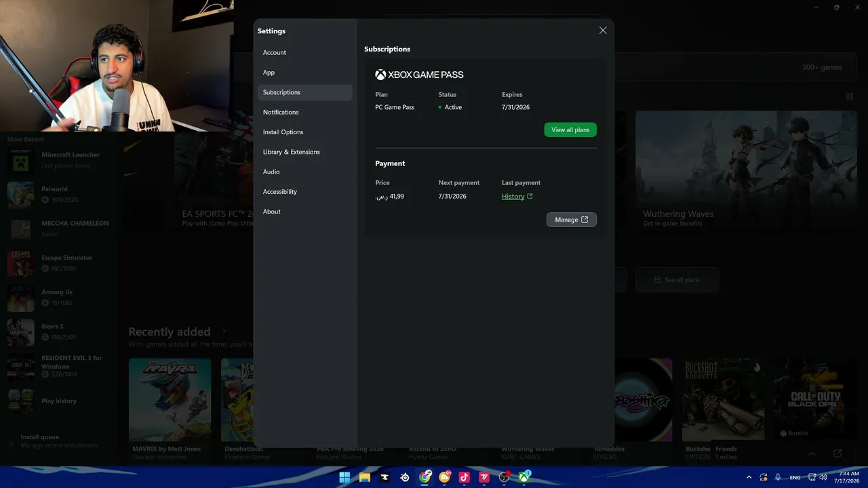Click See all plans in background window
Viewport: 868px width, 488px height.
(x=677, y=280)
